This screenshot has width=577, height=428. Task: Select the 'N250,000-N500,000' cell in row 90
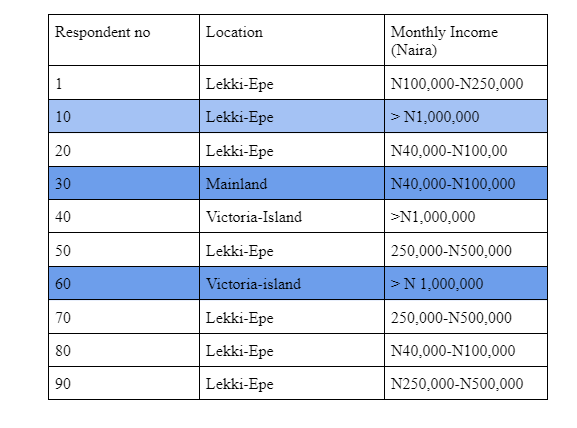coord(466,383)
